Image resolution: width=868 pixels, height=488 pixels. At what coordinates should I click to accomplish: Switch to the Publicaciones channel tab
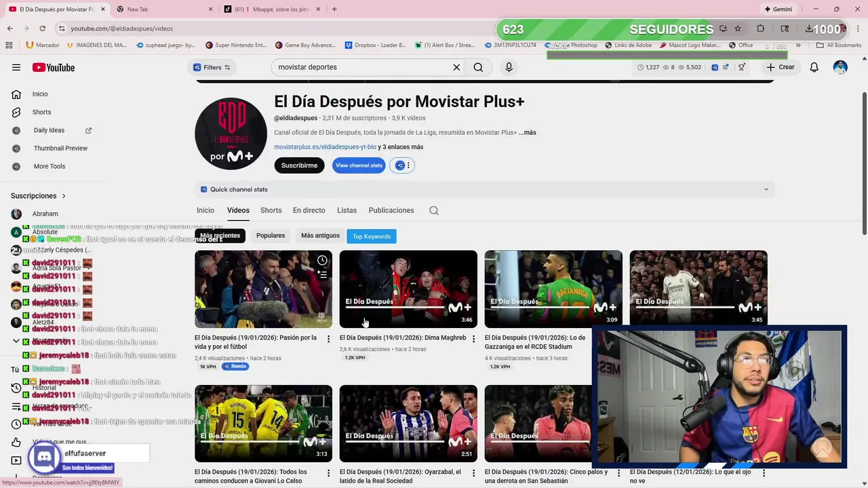point(391,211)
